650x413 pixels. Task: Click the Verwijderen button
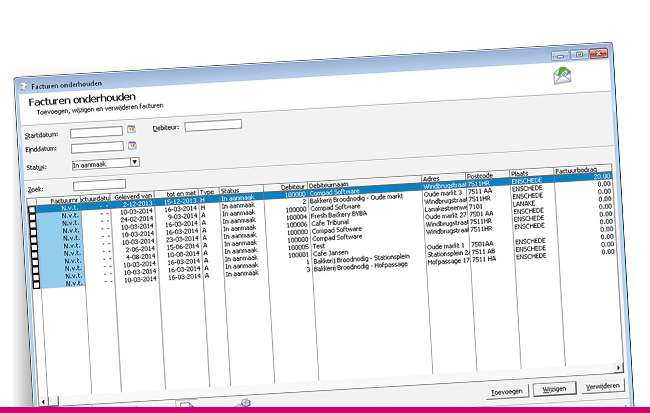tap(602, 386)
